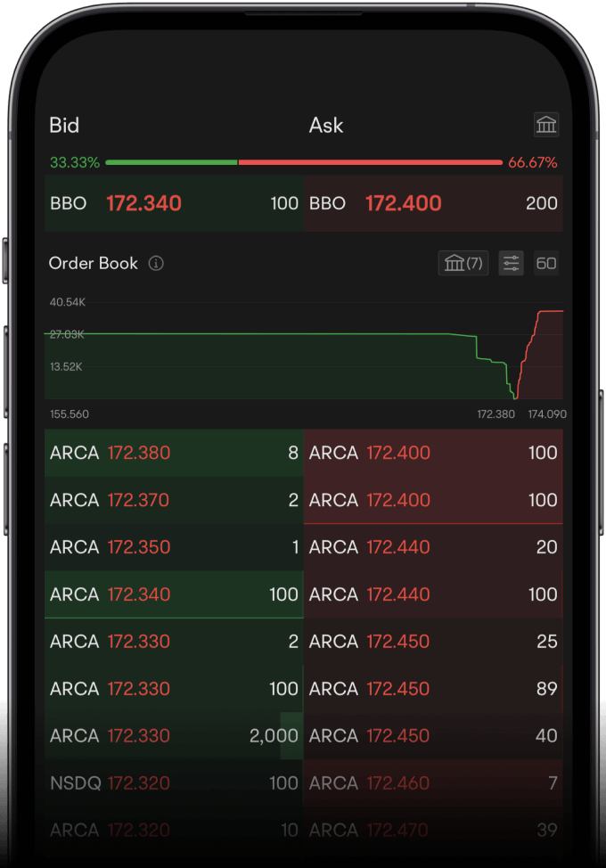Tap the Order Book heading
The image size is (606, 868).
[x=93, y=263]
